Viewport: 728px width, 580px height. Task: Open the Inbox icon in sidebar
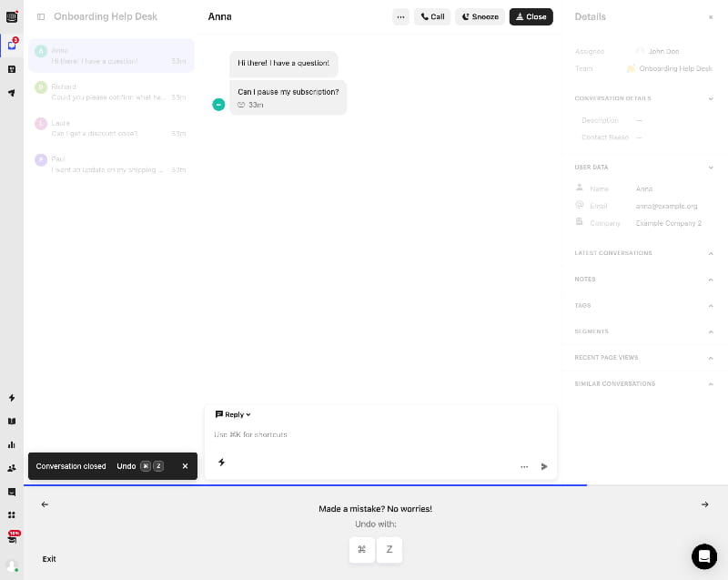coord(12,45)
